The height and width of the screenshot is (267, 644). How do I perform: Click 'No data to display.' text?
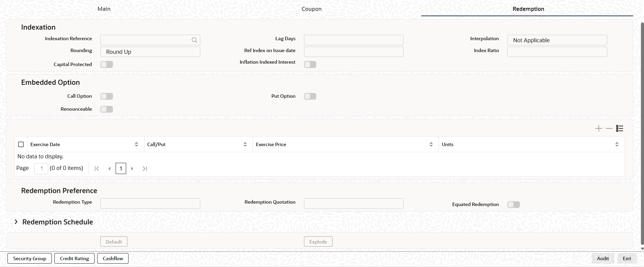point(40,157)
